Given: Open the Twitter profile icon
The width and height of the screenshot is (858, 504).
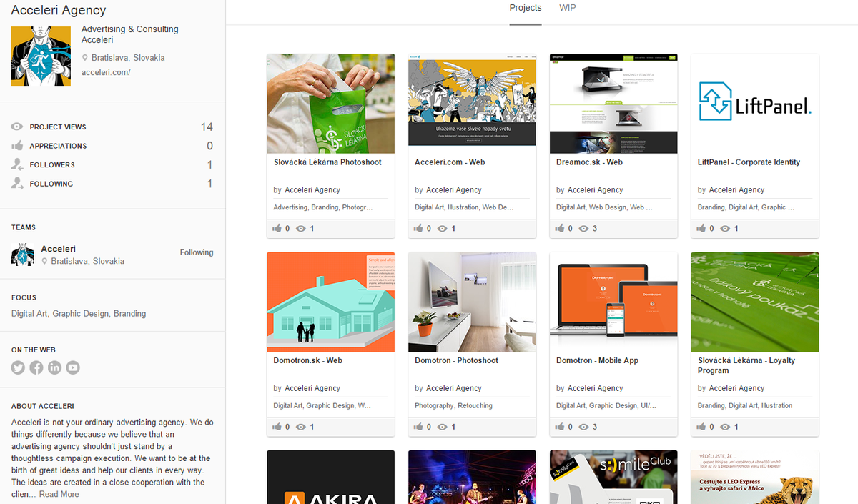Looking at the screenshot, I should [18, 367].
